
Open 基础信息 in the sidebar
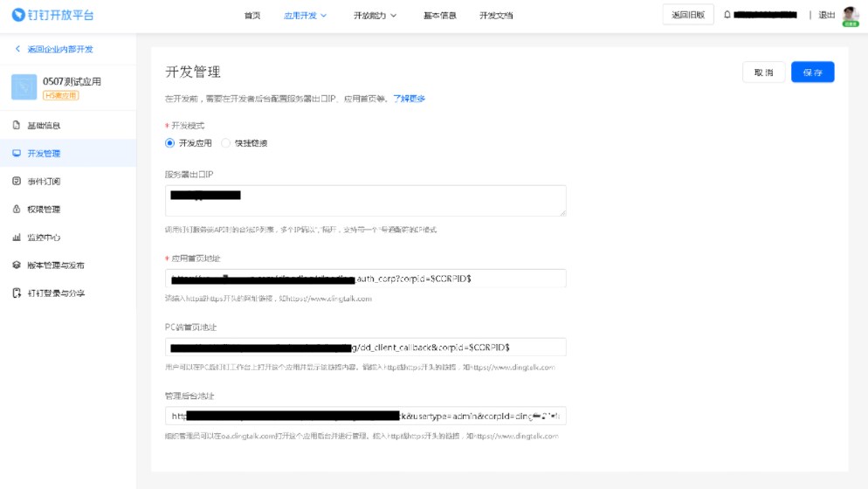click(43, 126)
